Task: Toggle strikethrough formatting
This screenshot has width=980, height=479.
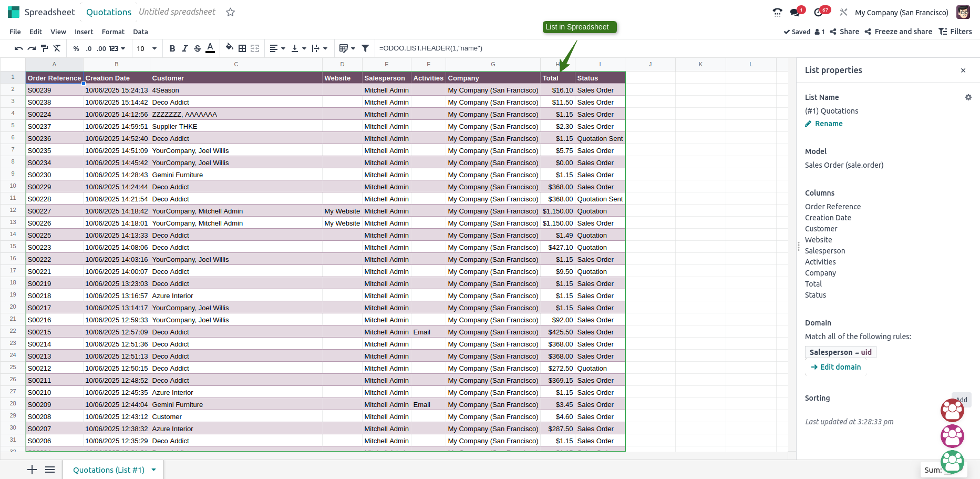Action: click(x=198, y=48)
